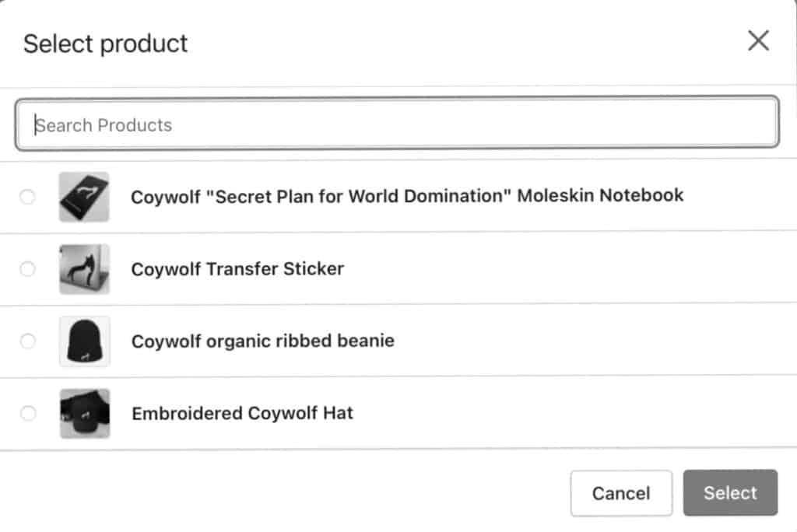
Task: Pick the organic ribbed beanie radio button
Action: tap(28, 341)
